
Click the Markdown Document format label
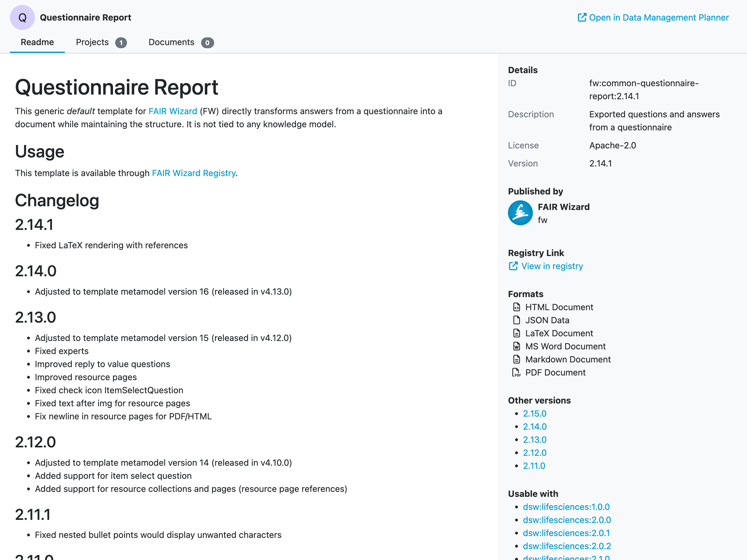[x=568, y=360]
